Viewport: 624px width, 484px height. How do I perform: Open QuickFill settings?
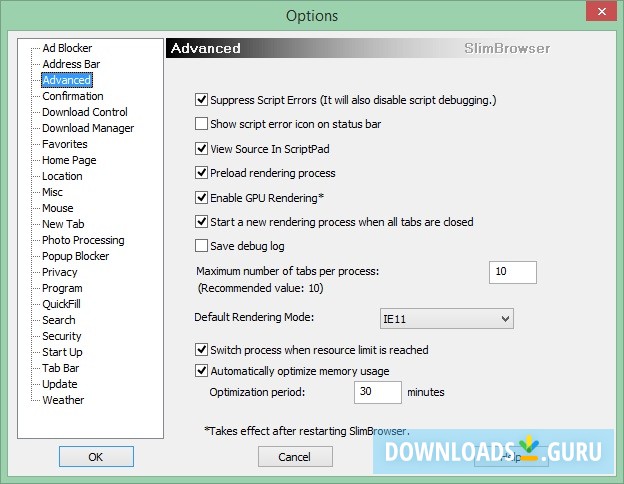(x=62, y=304)
